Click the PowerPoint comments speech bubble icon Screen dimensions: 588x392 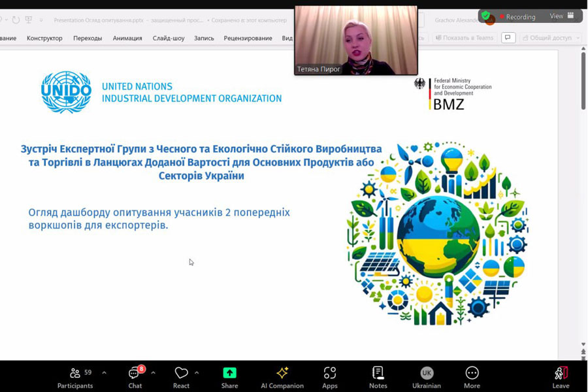508,37
